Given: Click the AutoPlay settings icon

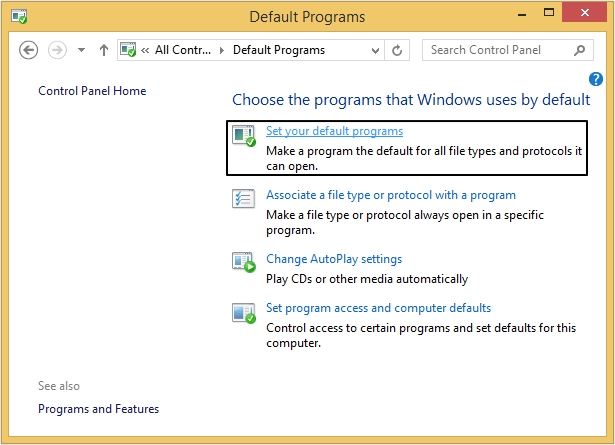Looking at the screenshot, I should [x=244, y=262].
